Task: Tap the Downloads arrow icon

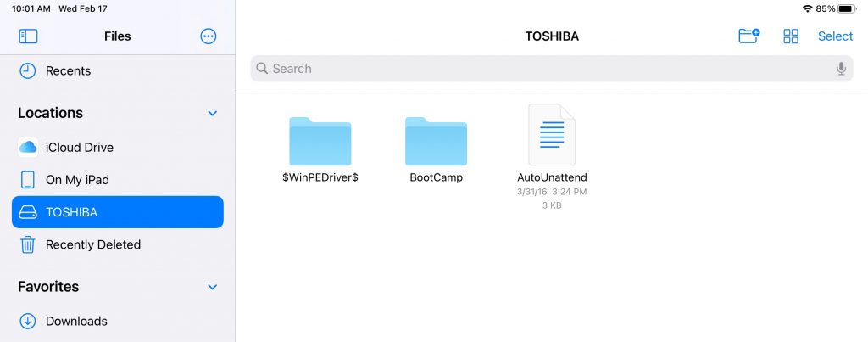Action: click(x=28, y=321)
